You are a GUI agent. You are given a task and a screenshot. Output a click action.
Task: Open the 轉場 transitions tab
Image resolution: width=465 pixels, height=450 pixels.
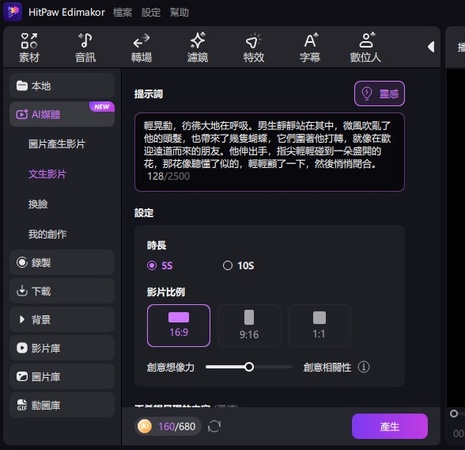pyautogui.click(x=141, y=48)
